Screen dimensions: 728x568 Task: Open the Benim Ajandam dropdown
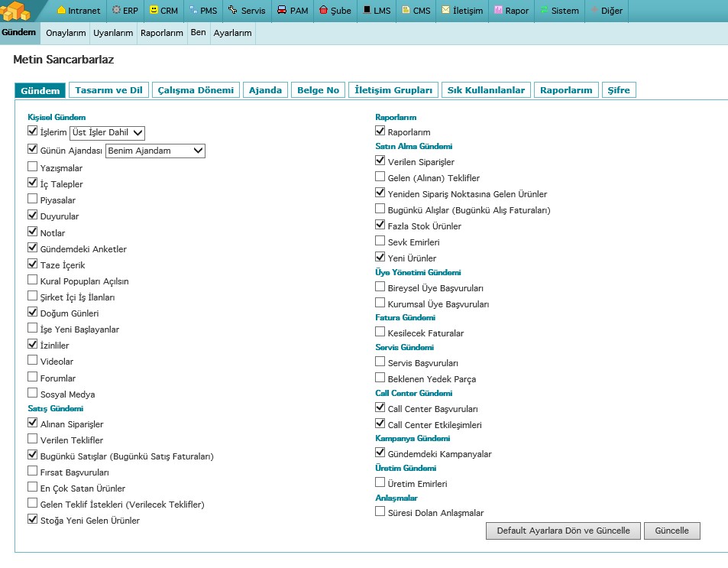click(155, 151)
